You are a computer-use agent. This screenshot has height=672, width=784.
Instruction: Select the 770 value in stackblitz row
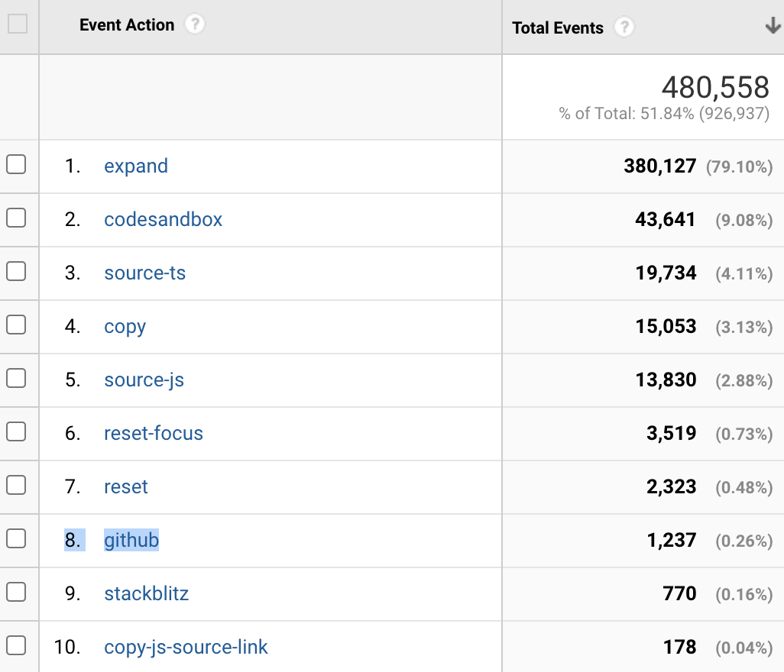click(x=679, y=593)
